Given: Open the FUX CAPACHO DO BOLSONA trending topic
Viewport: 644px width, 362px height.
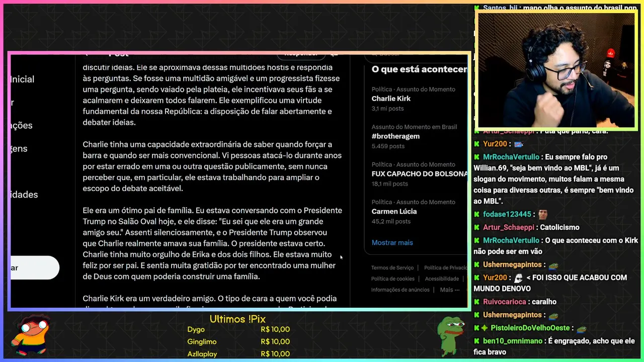Looking at the screenshot, I should tap(419, 173).
